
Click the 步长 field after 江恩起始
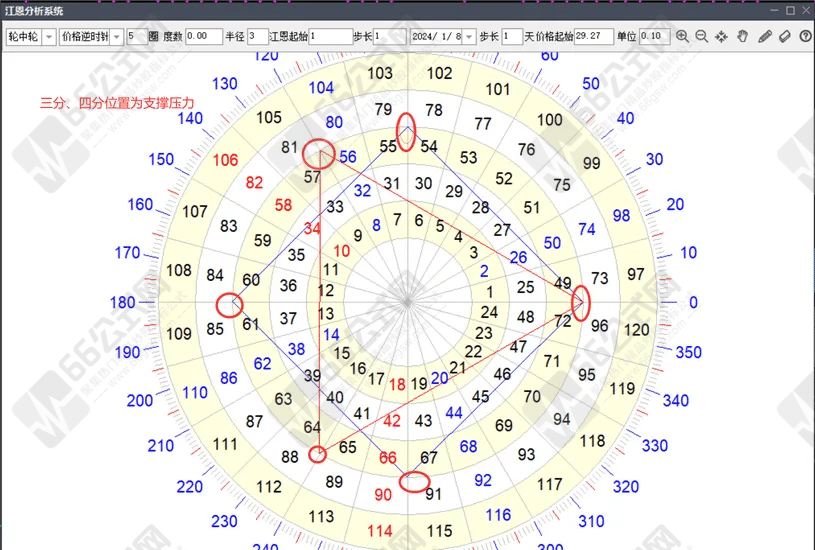389,36
